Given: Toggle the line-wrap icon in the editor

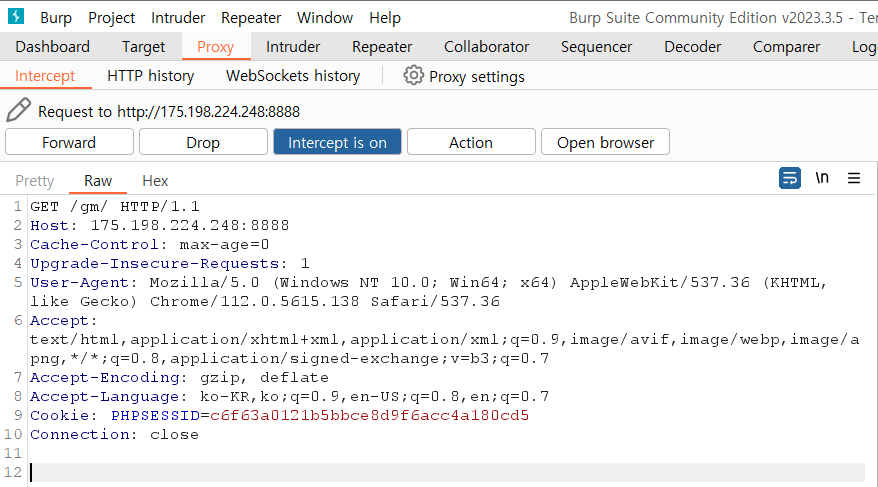Looking at the screenshot, I should pyautogui.click(x=790, y=178).
